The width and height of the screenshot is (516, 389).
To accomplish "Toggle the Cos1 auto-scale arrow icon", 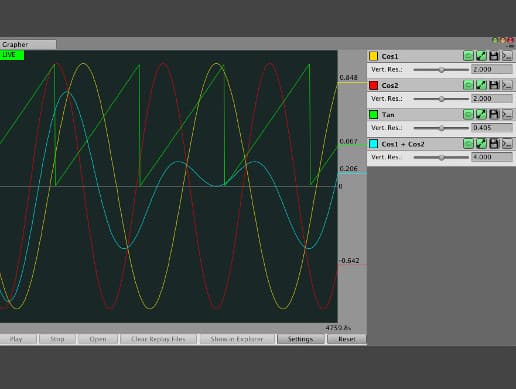I will coord(481,56).
